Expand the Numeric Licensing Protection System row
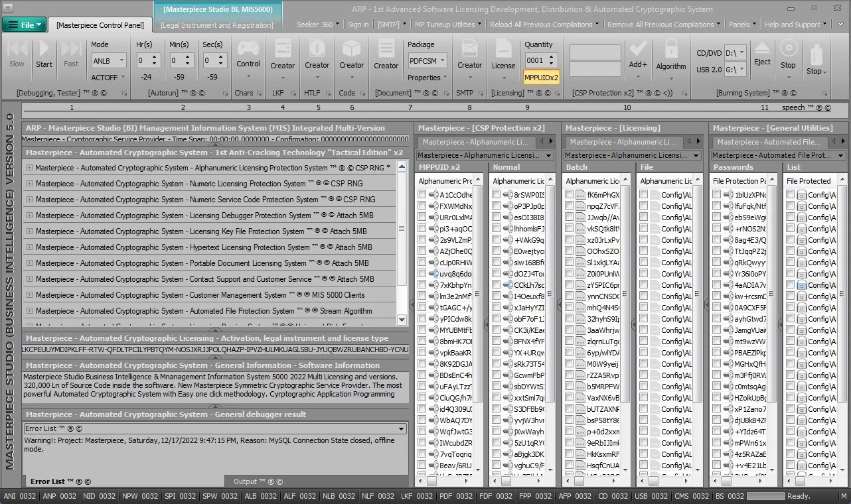Image resolution: width=851 pixels, height=504 pixels. coord(30,184)
